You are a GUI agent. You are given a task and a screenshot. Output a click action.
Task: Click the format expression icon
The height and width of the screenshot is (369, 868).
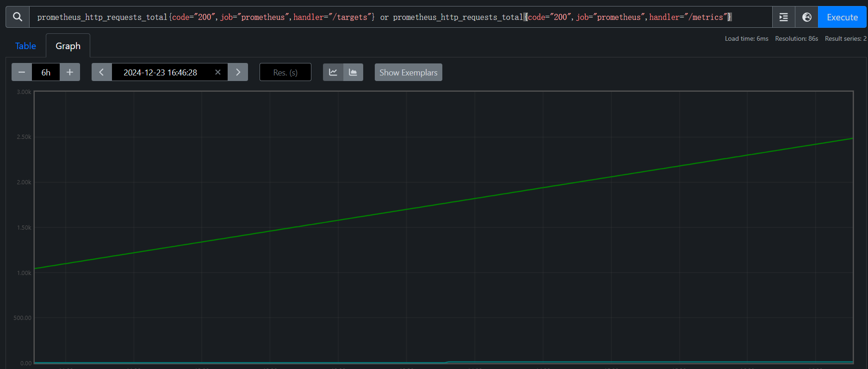[x=783, y=17]
